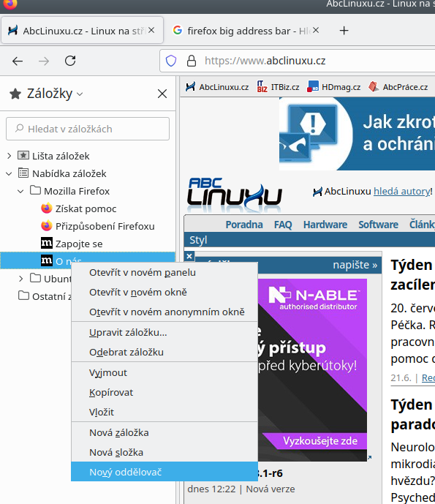Click the Firefox icon beside Přizpůsobení Firefoxu
Image resolution: width=435 pixels, height=504 pixels.
[x=47, y=225]
